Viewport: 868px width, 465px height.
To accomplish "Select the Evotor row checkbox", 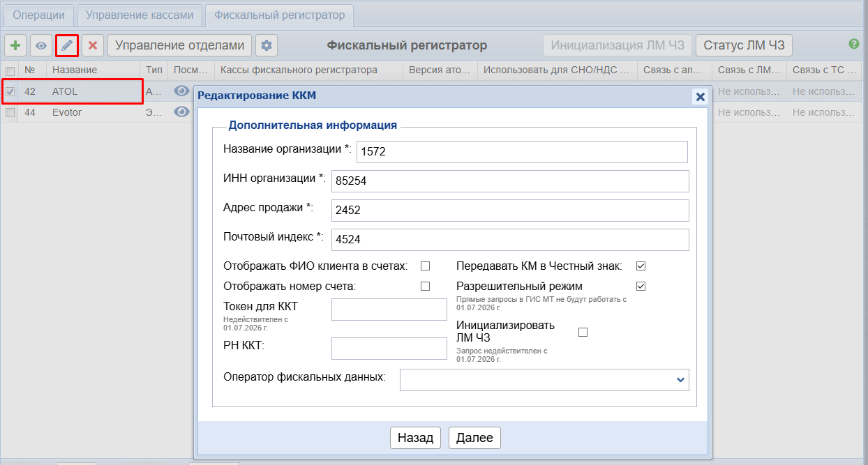I will [10, 112].
